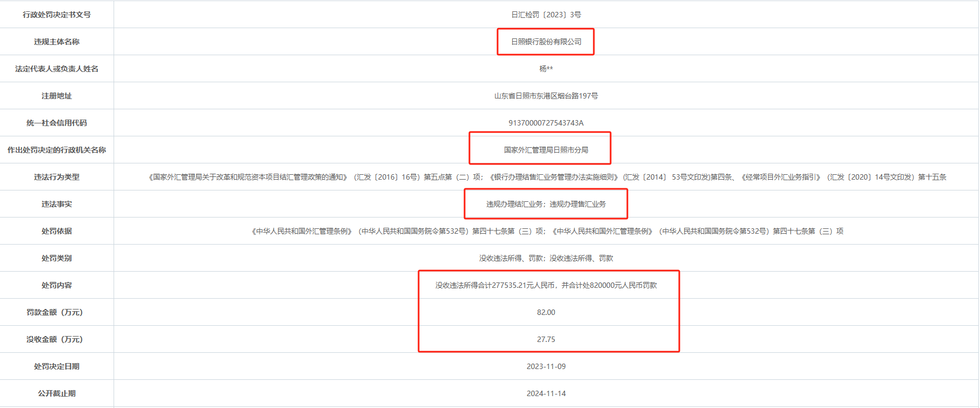The image size is (980, 408).
Task: Select the fine amount 82.00
Action: click(546, 312)
